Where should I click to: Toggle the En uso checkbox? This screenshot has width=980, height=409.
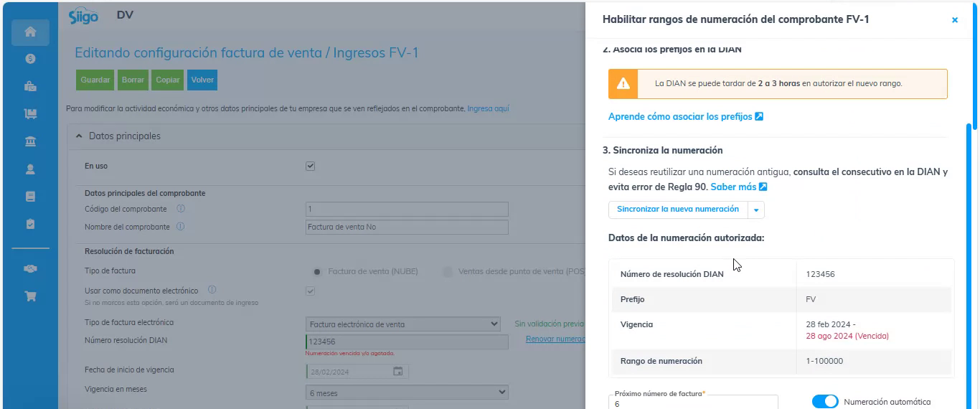click(x=311, y=166)
